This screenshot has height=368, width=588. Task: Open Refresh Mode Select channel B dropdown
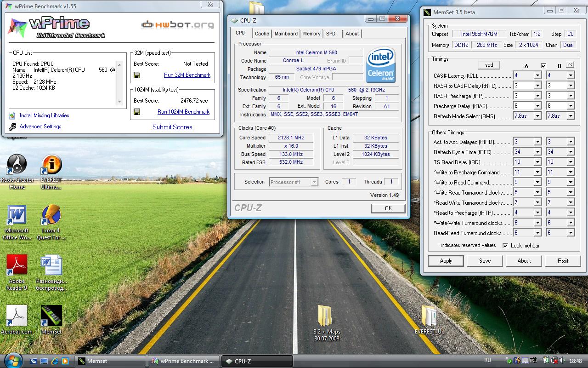tap(570, 116)
